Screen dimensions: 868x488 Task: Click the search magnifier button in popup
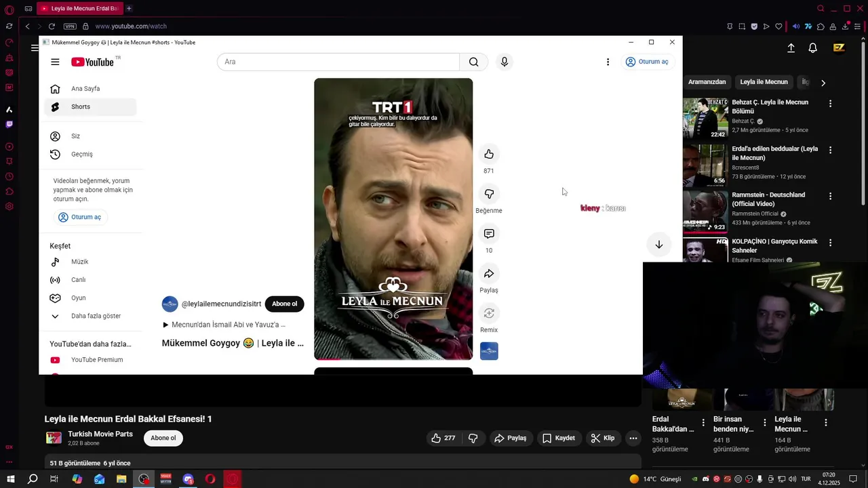pos(473,62)
